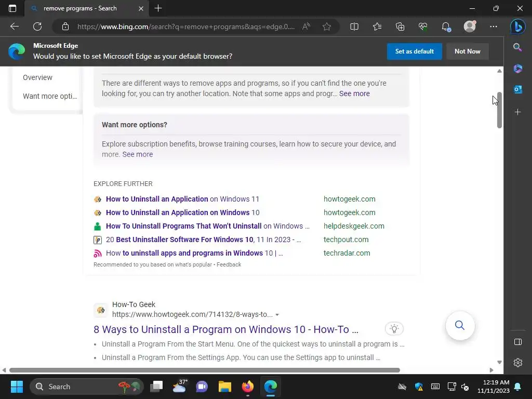The width and height of the screenshot is (532, 399).
Task: Close the remove programs search tab
Action: pyautogui.click(x=141, y=8)
